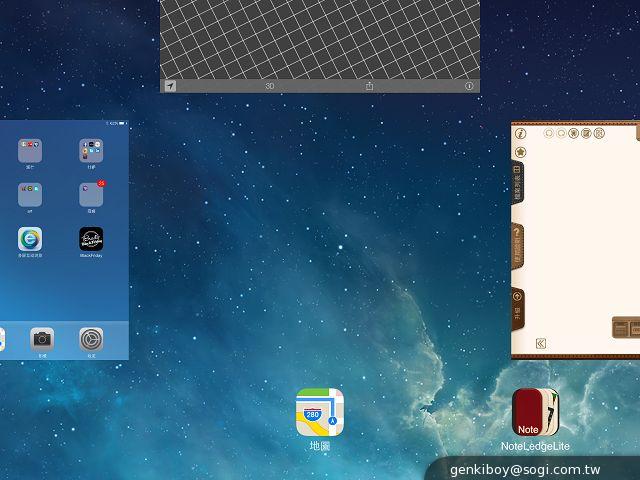The image size is (640, 480).
Task: Open the BlackFriday app icon
Action: (x=91, y=240)
